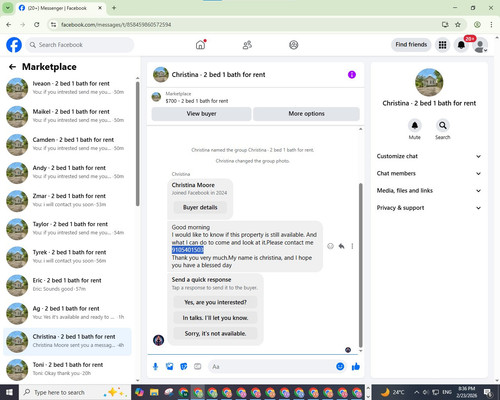500x400 pixels.
Task: Open Zmar conversation
Action: click(68, 200)
